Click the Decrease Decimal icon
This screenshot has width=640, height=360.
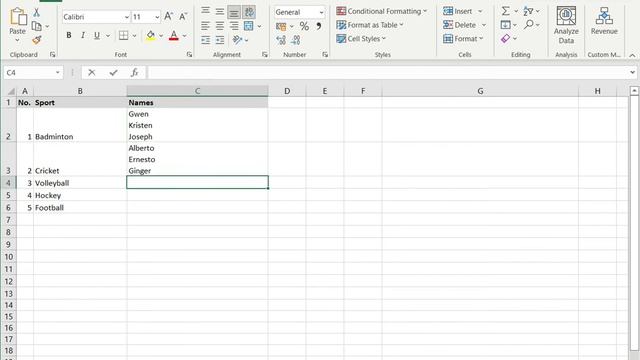click(x=296, y=40)
